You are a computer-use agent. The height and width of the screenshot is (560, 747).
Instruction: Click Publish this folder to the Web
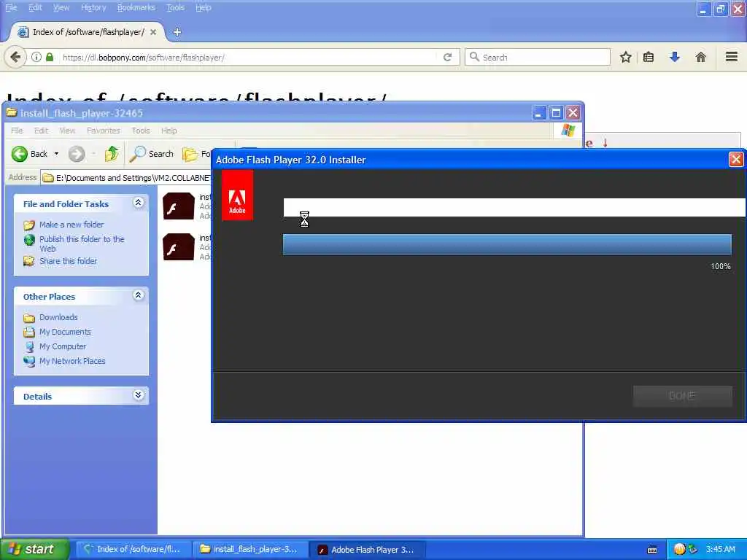(x=82, y=244)
